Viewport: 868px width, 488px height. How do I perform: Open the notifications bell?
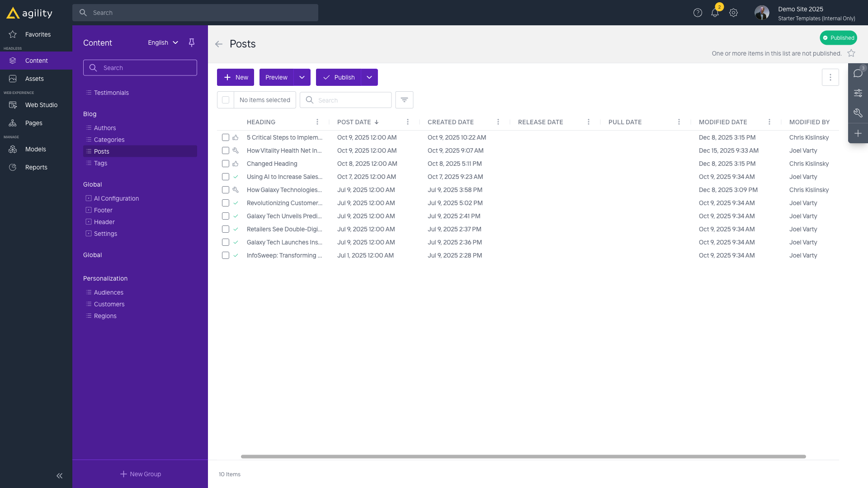click(x=715, y=13)
